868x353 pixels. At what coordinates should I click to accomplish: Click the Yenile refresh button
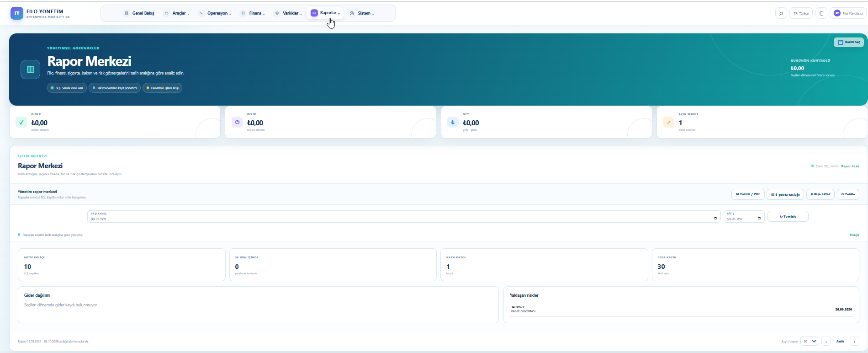click(848, 194)
